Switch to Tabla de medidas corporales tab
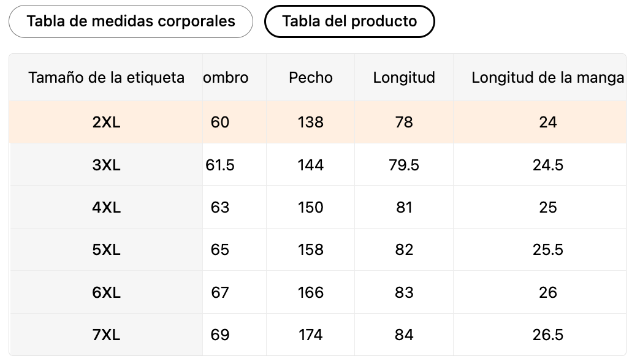Screen dimensions: 640x364 (131, 21)
